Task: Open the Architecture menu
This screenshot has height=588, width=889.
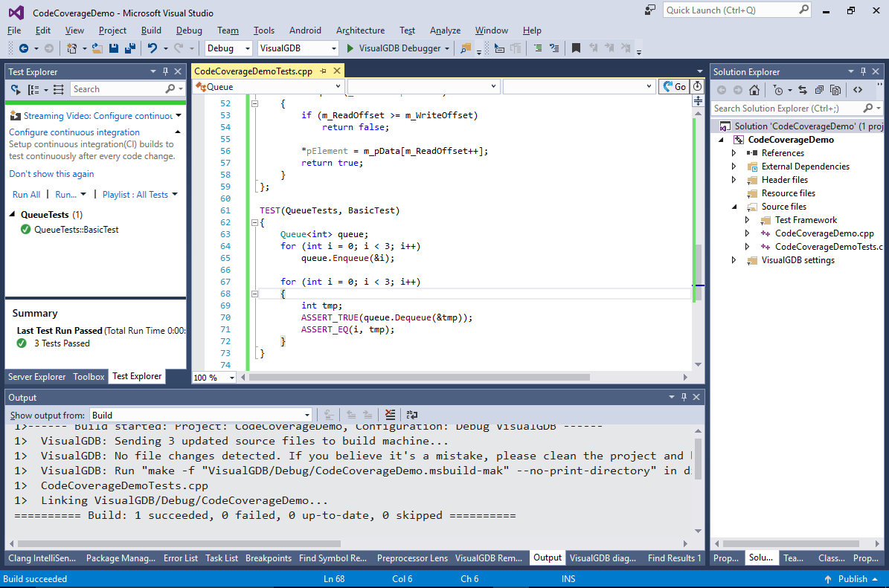Action: [360, 30]
